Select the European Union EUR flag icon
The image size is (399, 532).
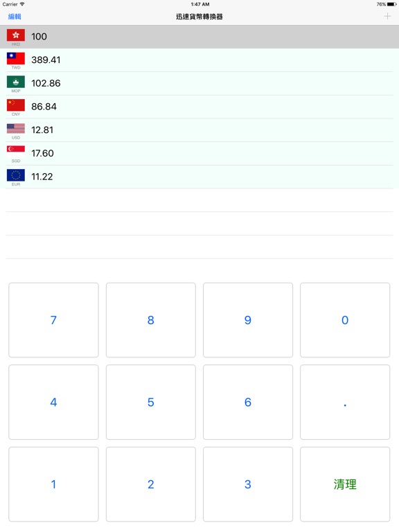tap(16, 175)
